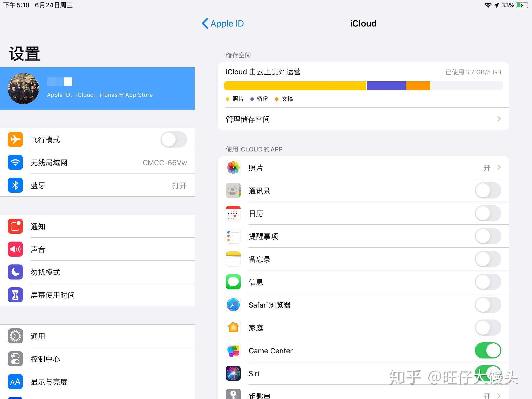This screenshot has height=399, width=532.
Task: Select 勿扰模式 in the sidebar
Action: click(x=97, y=272)
